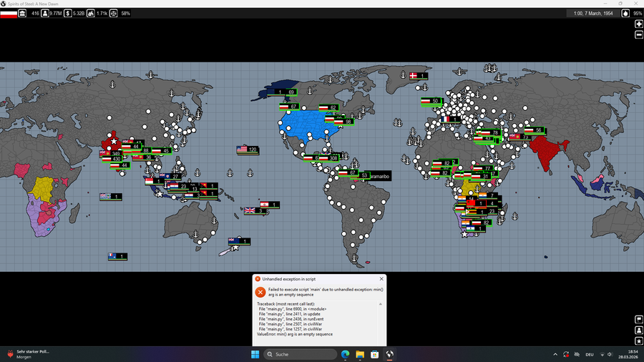
Task: Click traceback line 'line 1257, in civilWar'
Action: [x=290, y=329]
